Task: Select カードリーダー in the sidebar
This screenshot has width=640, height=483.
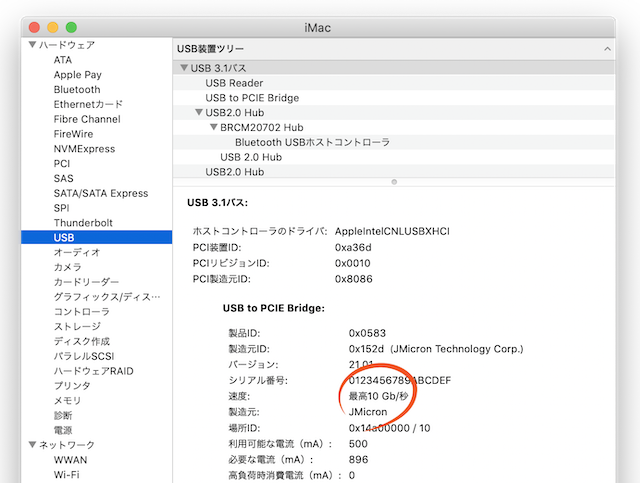Action: 86,282
